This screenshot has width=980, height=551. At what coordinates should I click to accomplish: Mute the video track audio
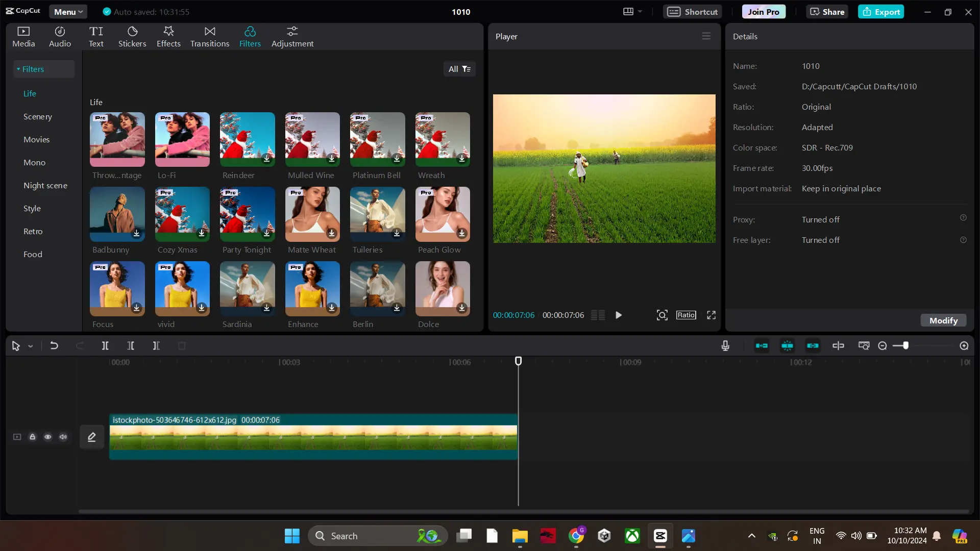[x=63, y=437]
